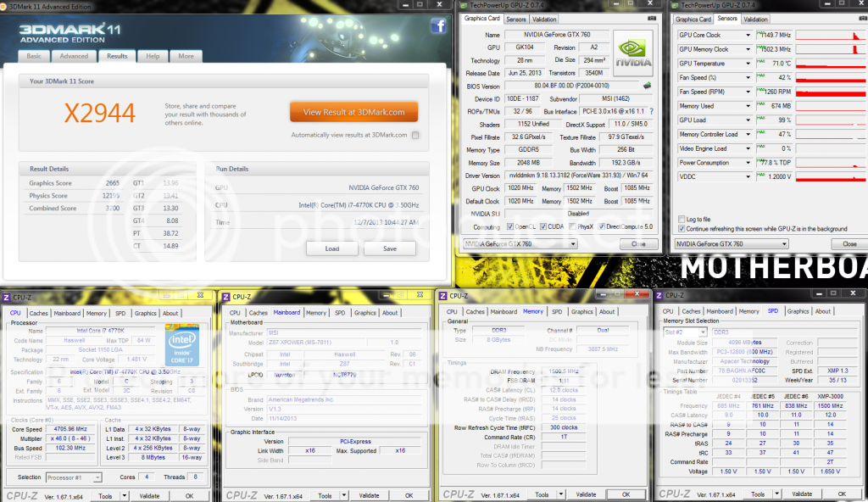Click View Result at 3DMark.com button
The width and height of the screenshot is (868, 502).
354,112
